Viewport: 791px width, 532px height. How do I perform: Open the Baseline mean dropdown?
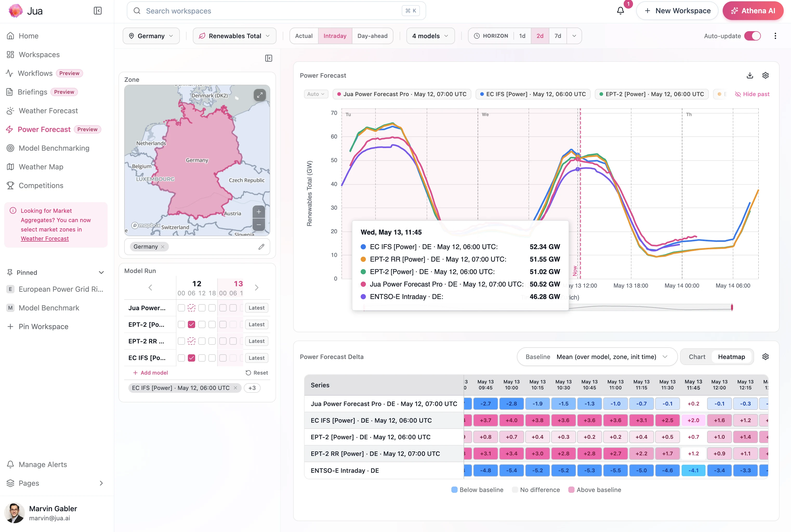point(597,357)
